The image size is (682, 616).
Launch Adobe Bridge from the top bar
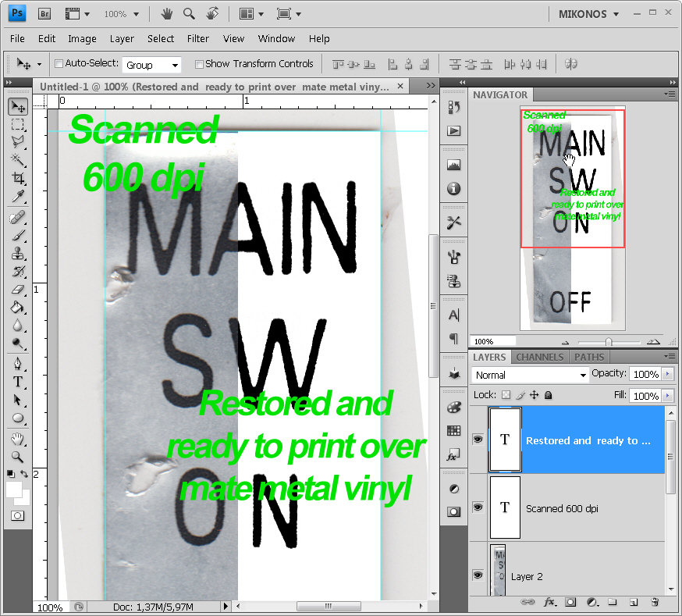coord(45,14)
